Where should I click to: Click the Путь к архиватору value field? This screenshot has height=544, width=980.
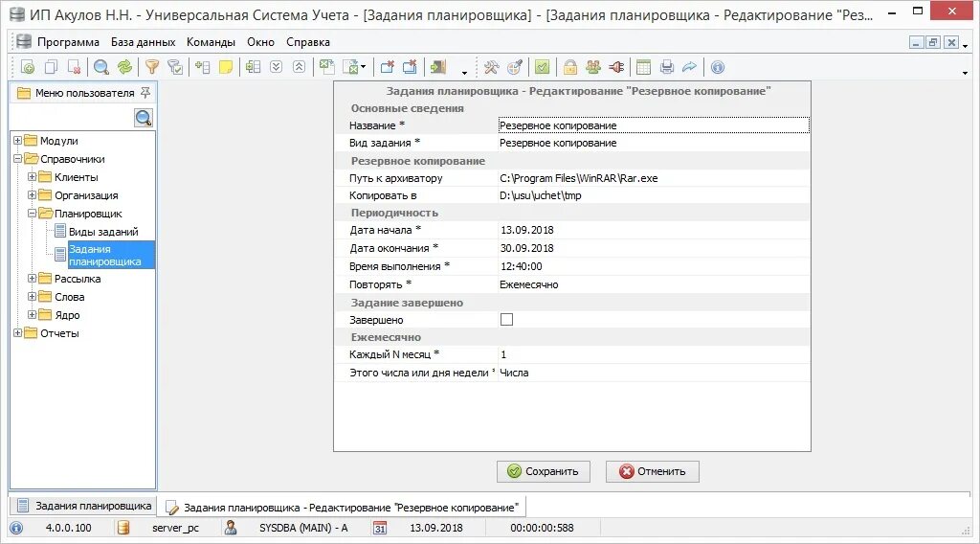[654, 178]
